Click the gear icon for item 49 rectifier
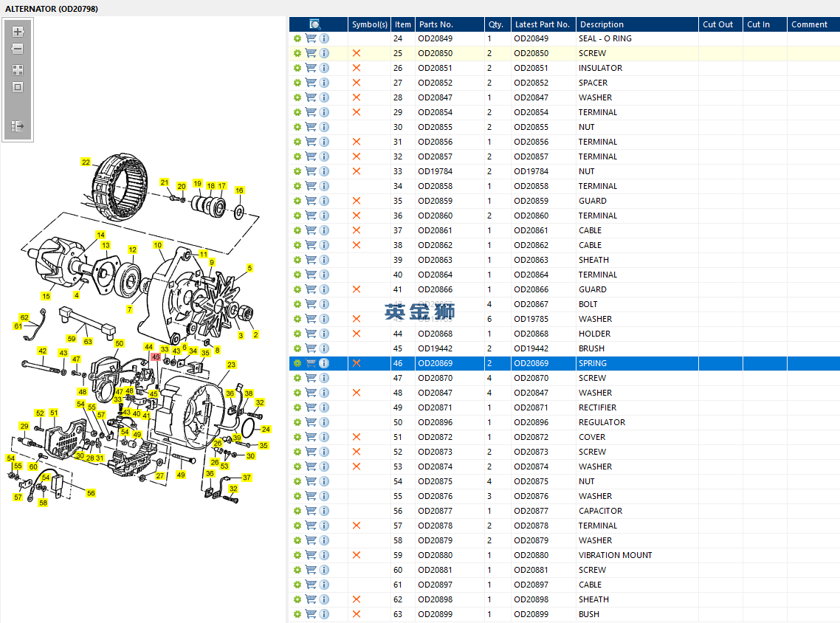This screenshot has width=840, height=623. point(297,407)
